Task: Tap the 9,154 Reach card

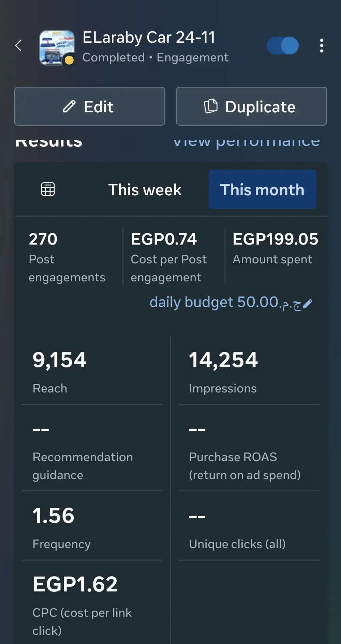Action: tap(92, 371)
